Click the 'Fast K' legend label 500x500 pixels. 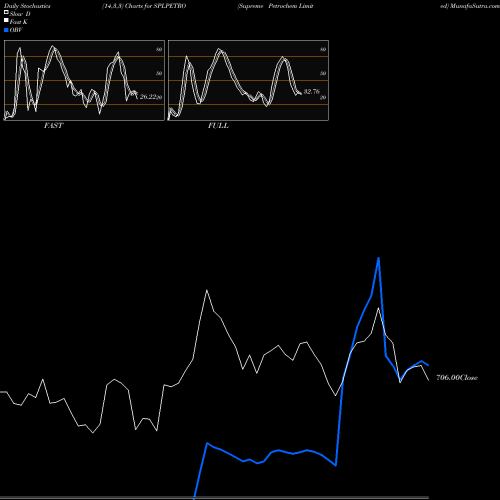[x=19, y=22]
